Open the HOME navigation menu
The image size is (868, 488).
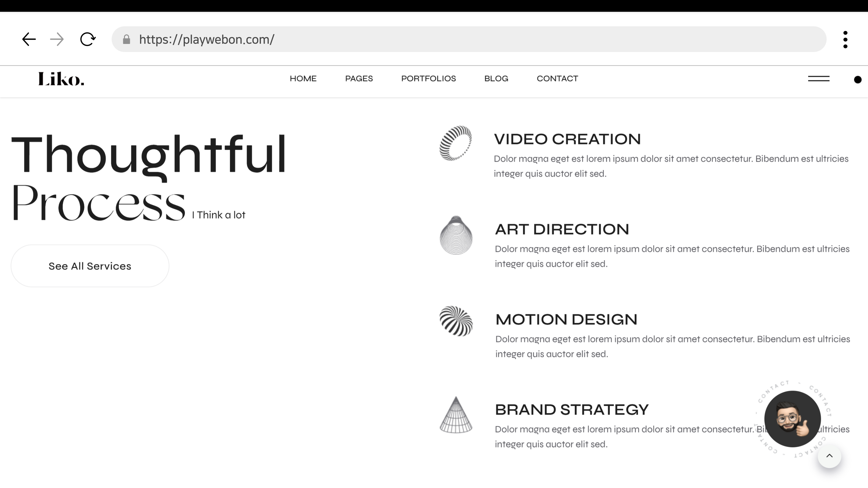click(x=303, y=79)
